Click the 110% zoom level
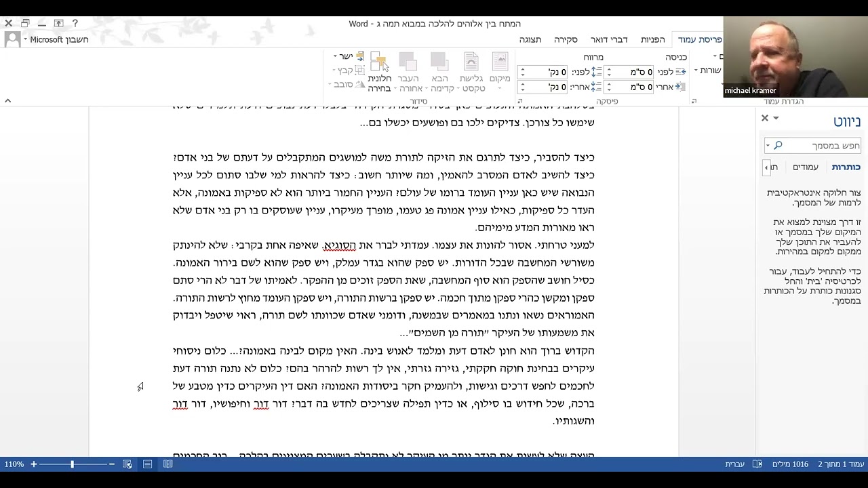The height and width of the screenshot is (488, 868). pyautogui.click(x=14, y=464)
